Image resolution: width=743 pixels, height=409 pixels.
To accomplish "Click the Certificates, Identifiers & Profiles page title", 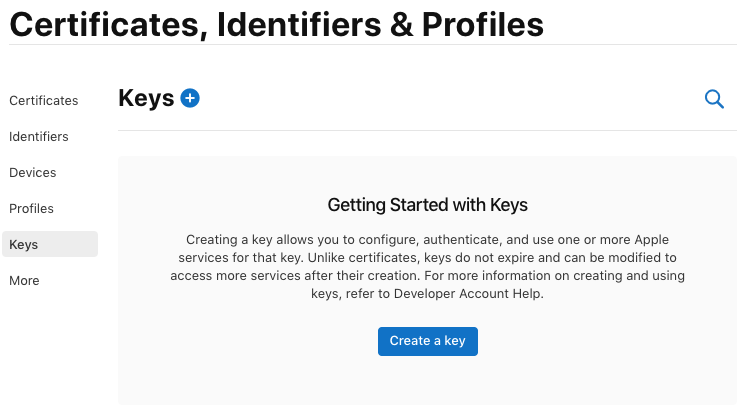I will click(x=276, y=24).
